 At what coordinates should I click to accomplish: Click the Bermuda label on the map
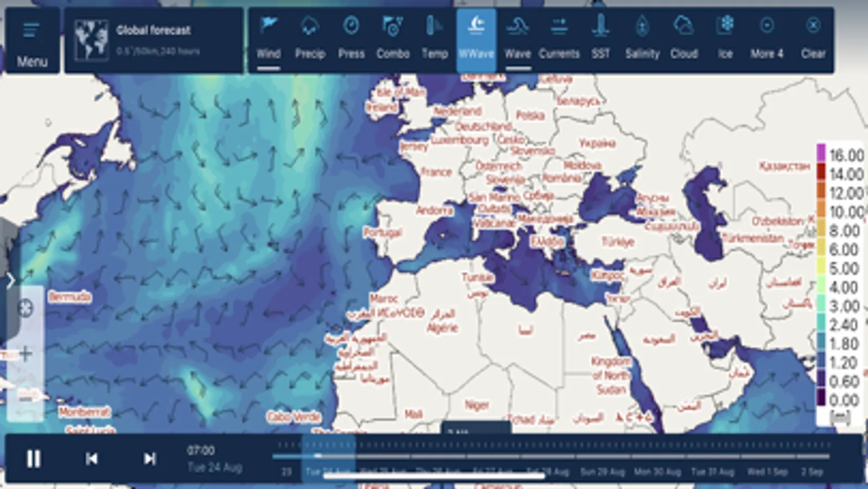point(69,297)
